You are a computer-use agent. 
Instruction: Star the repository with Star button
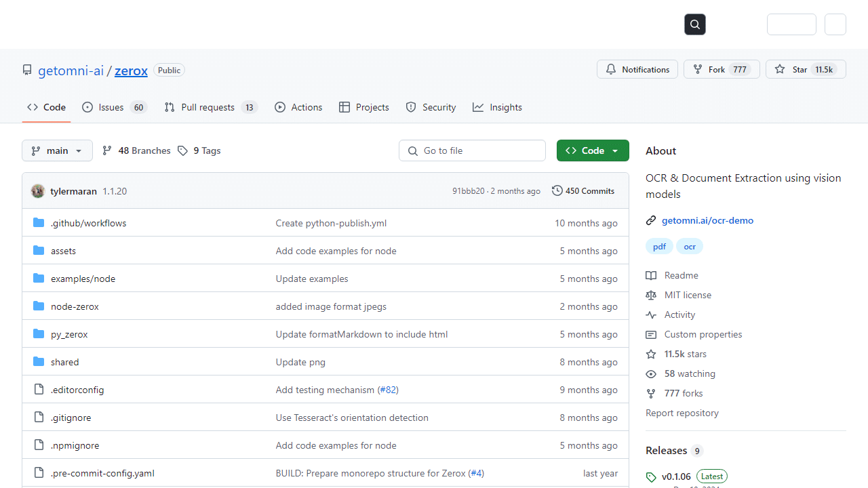(x=806, y=69)
